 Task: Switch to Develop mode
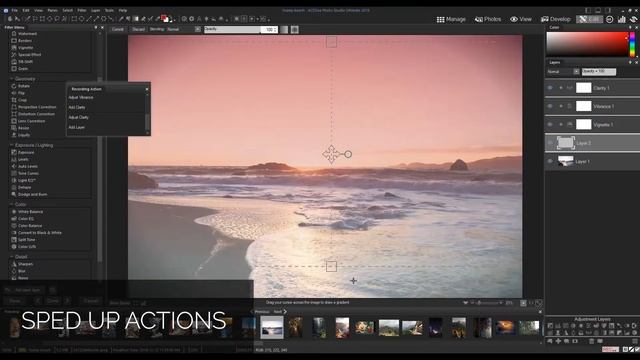[x=556, y=19]
